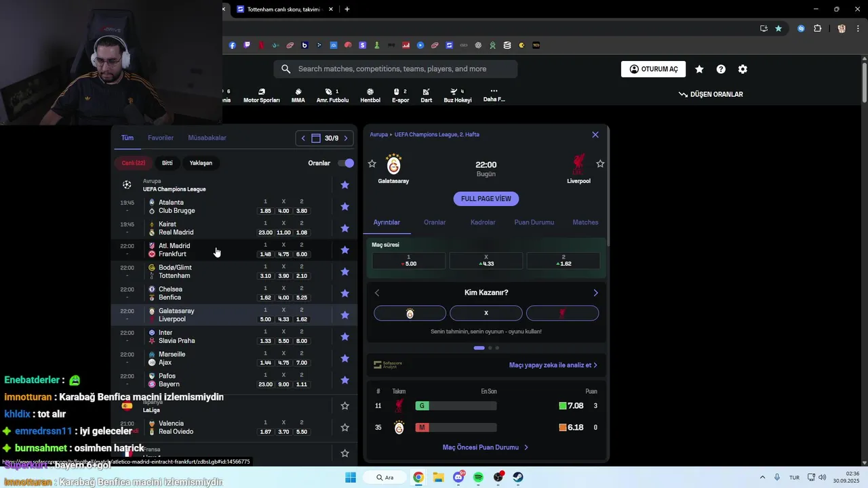Open Maç Öncesi Puan Durumu link
868x488 pixels.
tap(485, 447)
